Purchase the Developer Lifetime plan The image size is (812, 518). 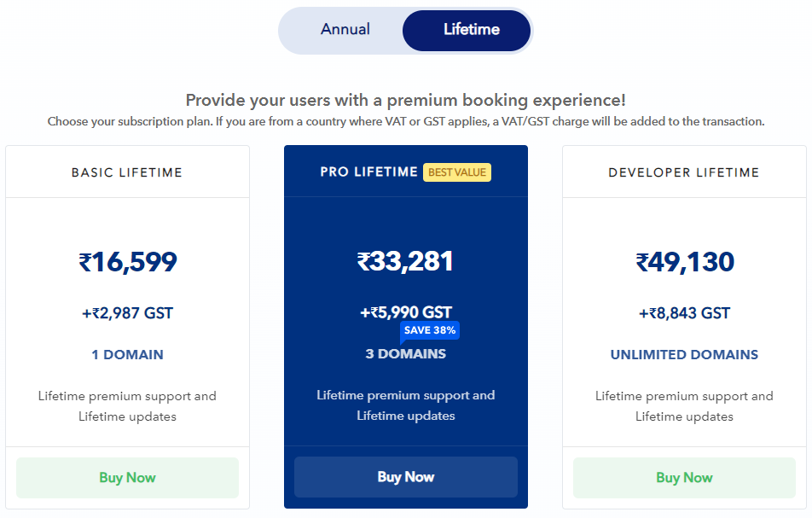pyautogui.click(x=684, y=478)
